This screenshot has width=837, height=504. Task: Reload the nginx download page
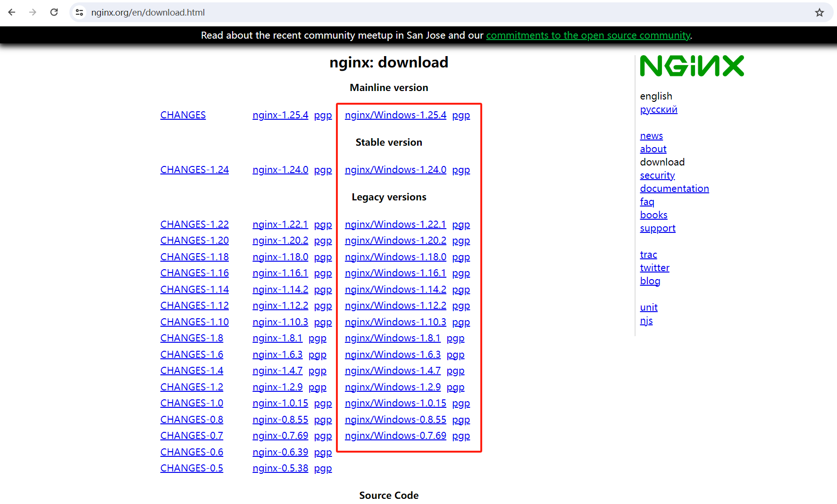(54, 12)
